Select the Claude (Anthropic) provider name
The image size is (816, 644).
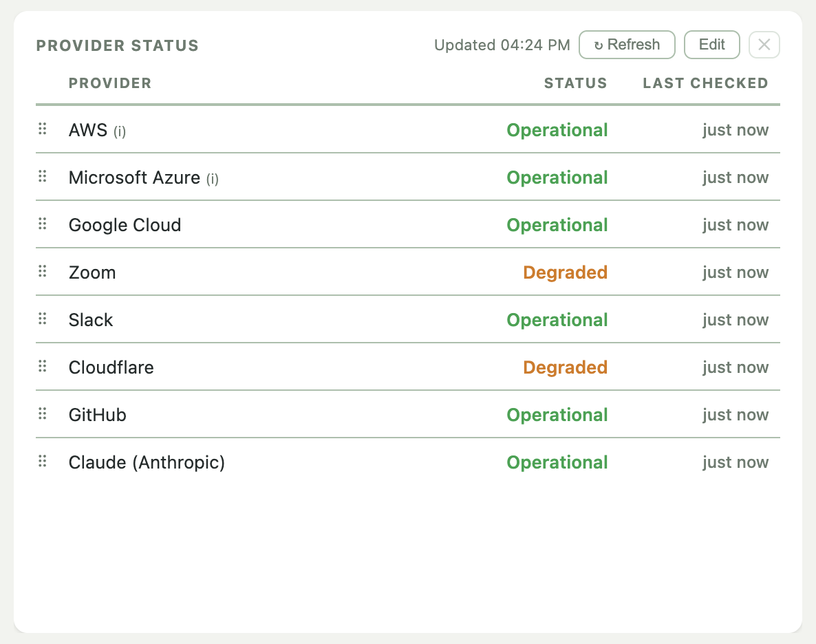tap(147, 462)
